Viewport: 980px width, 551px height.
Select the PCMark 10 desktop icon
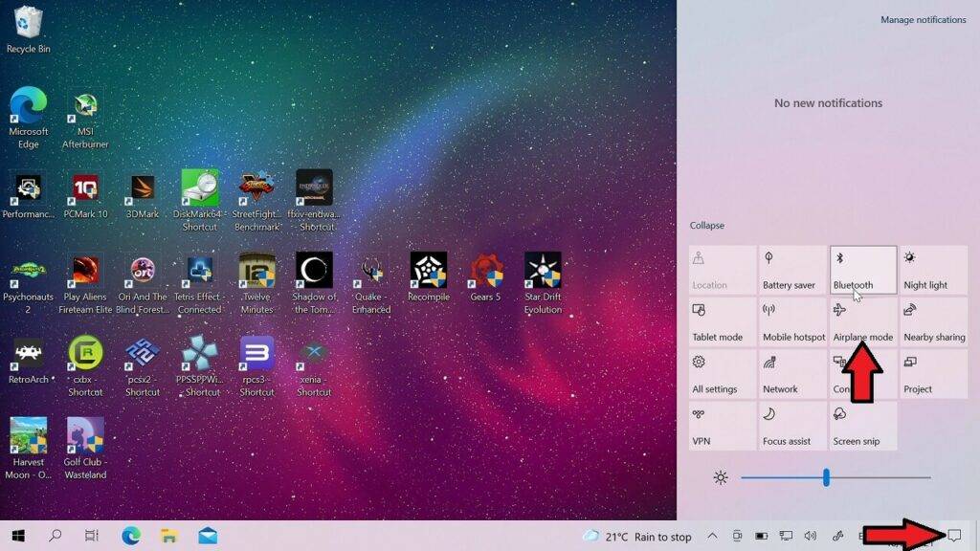(x=85, y=195)
